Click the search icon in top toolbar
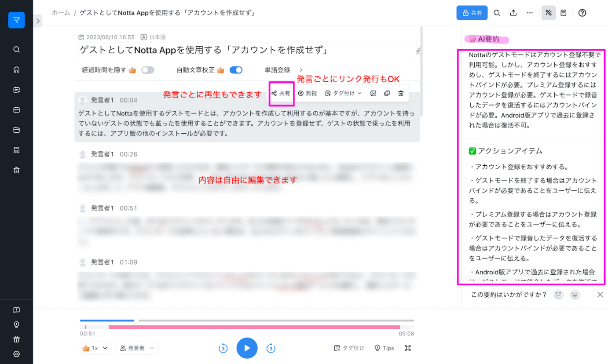 [497, 13]
